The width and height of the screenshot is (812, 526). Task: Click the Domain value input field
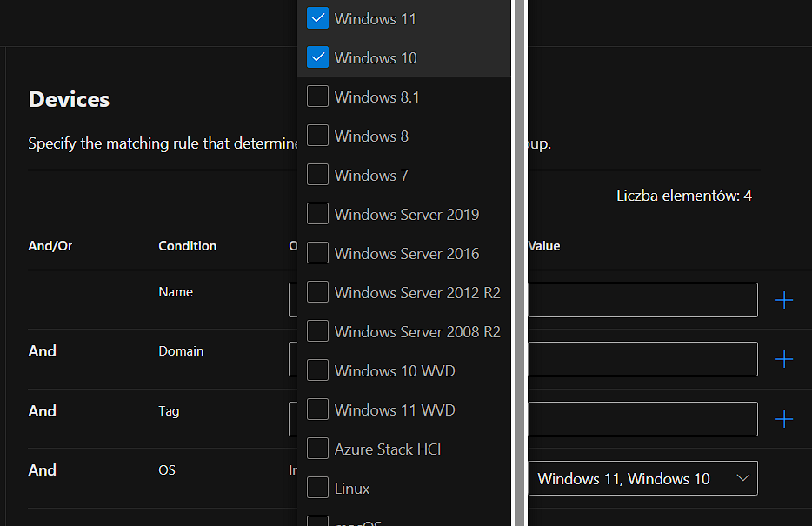[x=642, y=359]
